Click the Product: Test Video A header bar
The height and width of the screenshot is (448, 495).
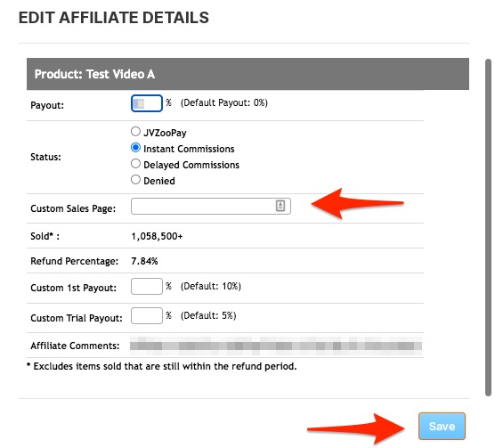click(x=247, y=74)
